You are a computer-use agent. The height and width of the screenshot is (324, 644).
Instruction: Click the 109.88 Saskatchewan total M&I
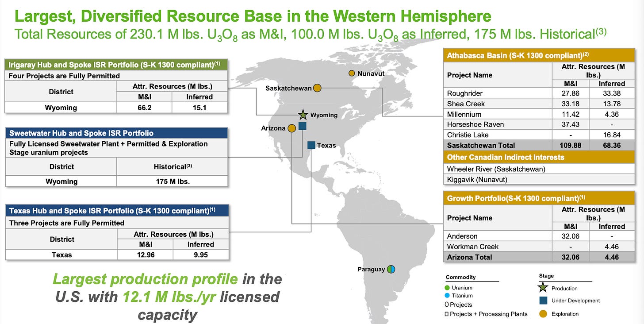click(x=571, y=145)
